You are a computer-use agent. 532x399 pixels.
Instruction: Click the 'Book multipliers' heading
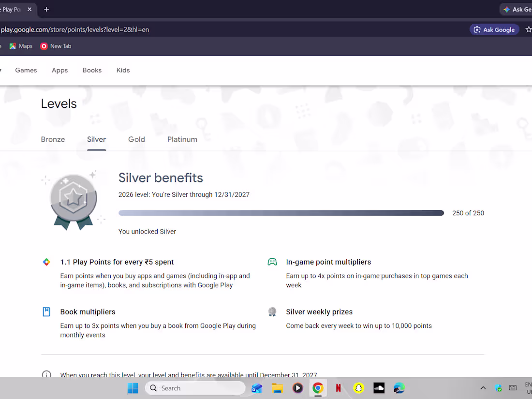[88, 312]
